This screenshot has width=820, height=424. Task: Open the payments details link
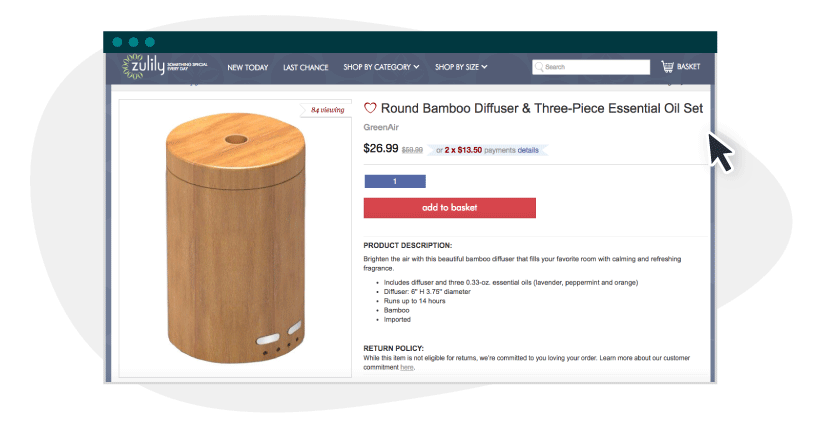point(528,150)
